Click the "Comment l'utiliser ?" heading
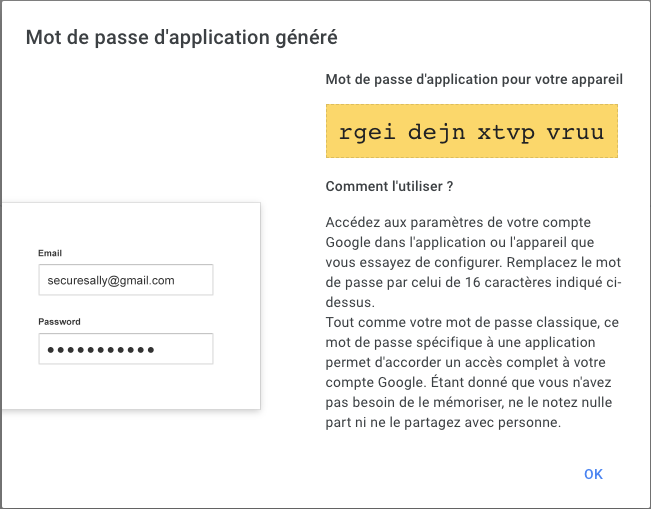Screen dimensions: 651x509 (390, 186)
